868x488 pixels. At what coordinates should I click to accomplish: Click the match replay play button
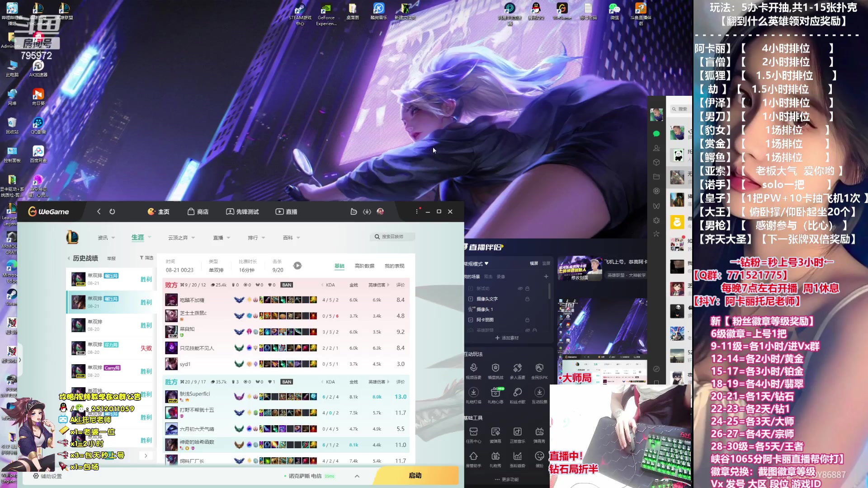click(297, 266)
